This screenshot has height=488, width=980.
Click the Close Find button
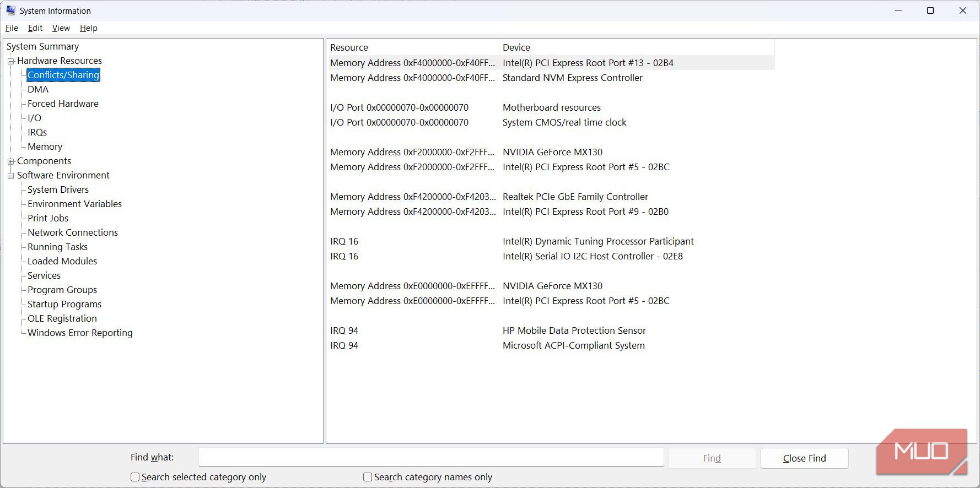click(804, 458)
